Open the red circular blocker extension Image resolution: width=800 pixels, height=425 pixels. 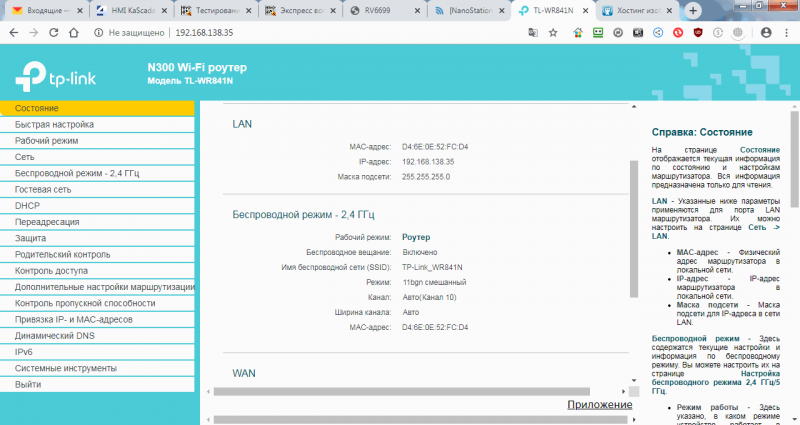[678, 33]
